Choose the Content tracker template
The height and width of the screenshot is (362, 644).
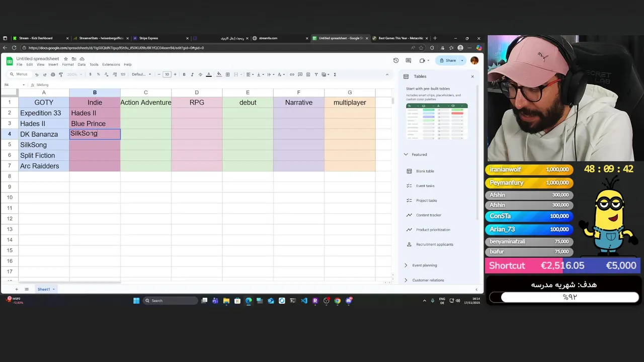pos(429,215)
